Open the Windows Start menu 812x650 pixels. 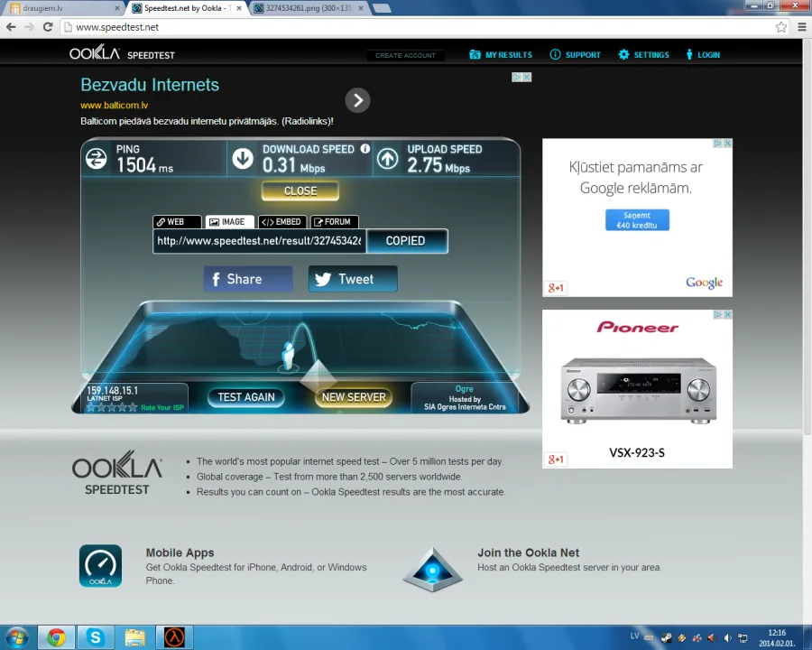(16, 637)
